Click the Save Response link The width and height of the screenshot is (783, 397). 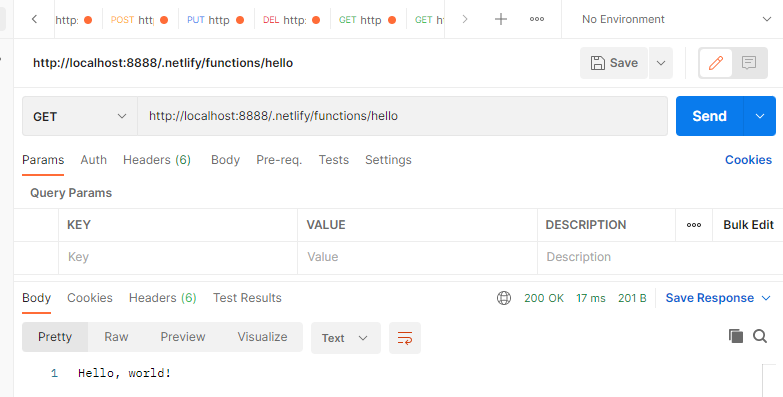click(x=710, y=298)
